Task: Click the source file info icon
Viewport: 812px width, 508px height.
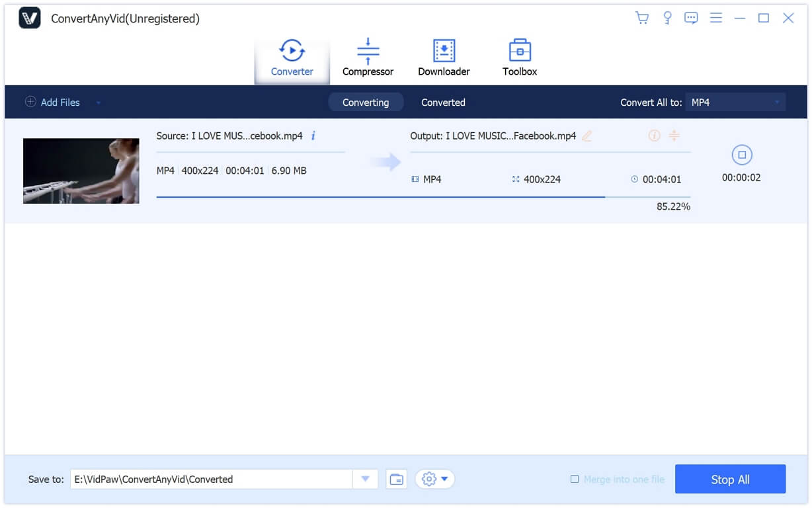Action: [313, 136]
